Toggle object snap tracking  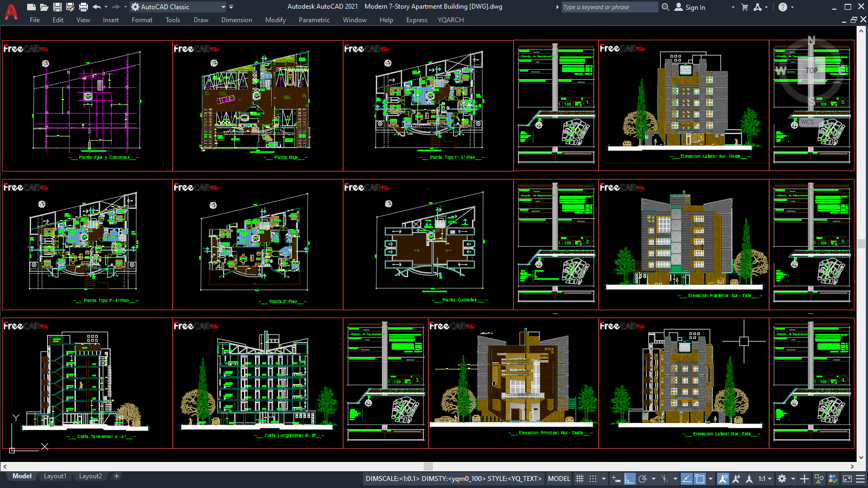(x=686, y=479)
